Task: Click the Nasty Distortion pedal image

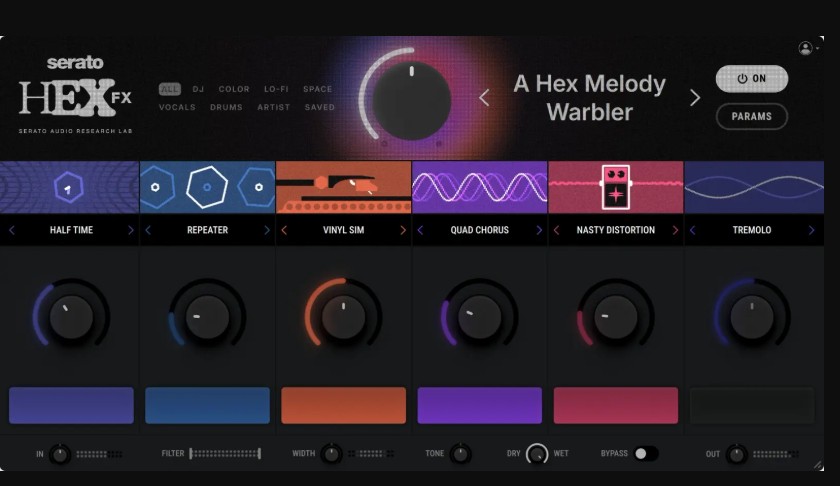Action: pyautogui.click(x=616, y=187)
